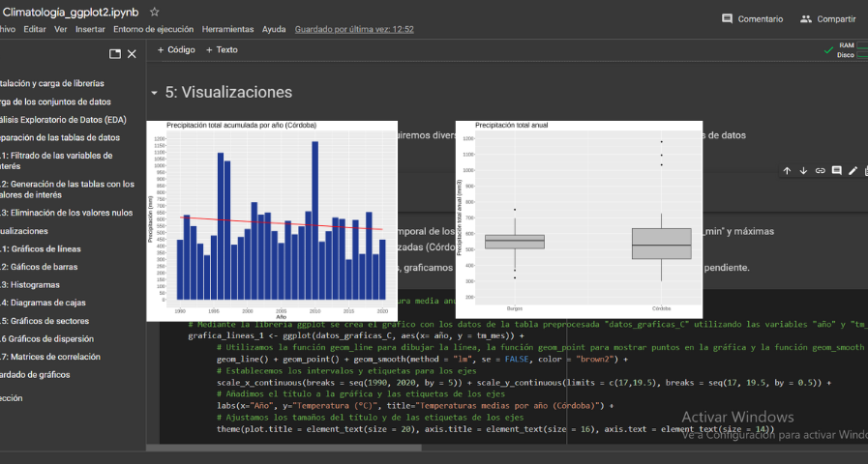The height and width of the screenshot is (464, 868).
Task: Go to Gráficos de sectores section
Action: tap(45, 321)
